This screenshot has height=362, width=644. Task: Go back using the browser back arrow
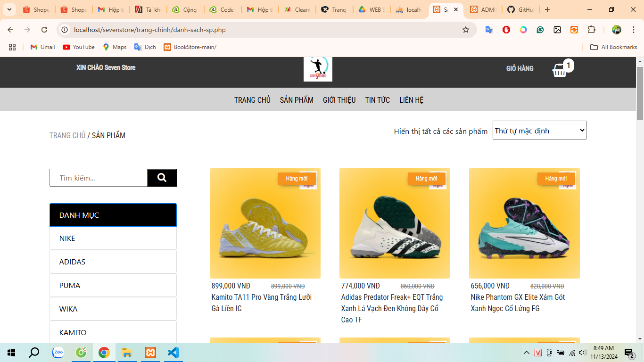pos(10,30)
